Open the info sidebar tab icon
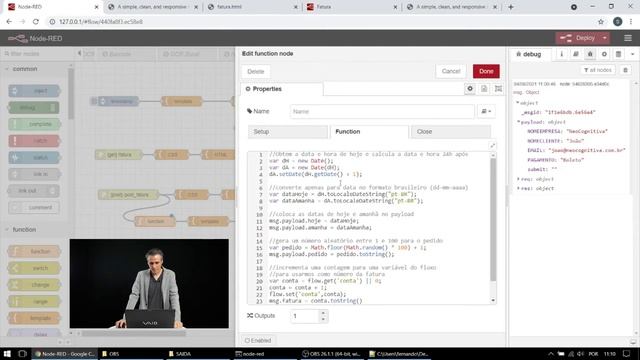The image size is (640, 360). click(x=562, y=54)
